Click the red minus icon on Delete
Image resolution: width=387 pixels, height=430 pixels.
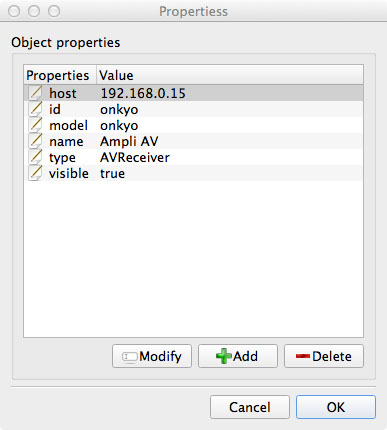[x=303, y=356]
